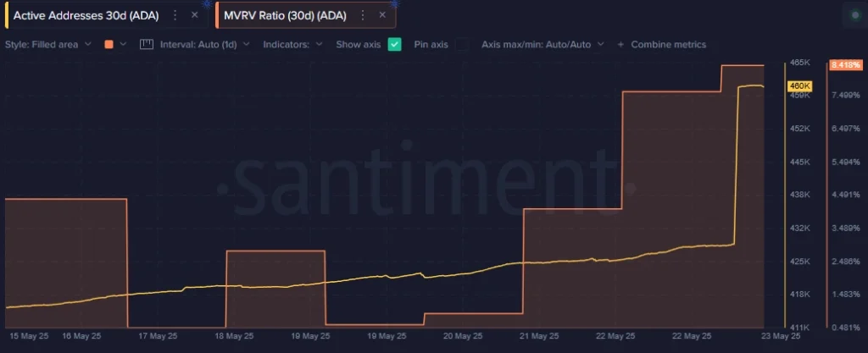This screenshot has height=353, width=868.
Task: Click the 18 May 25 date label
Action: [233, 336]
